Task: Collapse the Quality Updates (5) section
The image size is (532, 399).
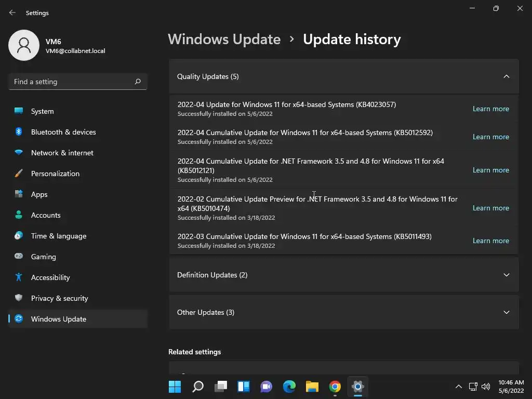Action: pyautogui.click(x=506, y=76)
